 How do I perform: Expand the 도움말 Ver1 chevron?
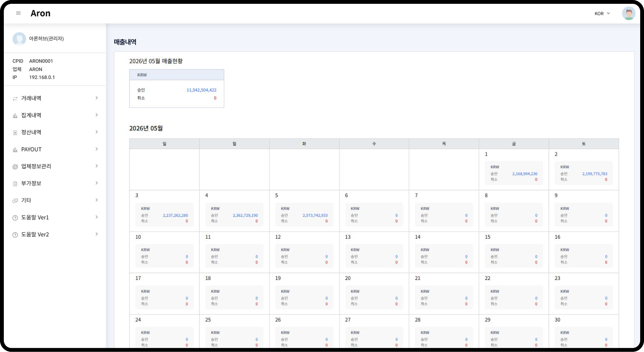coord(97,217)
